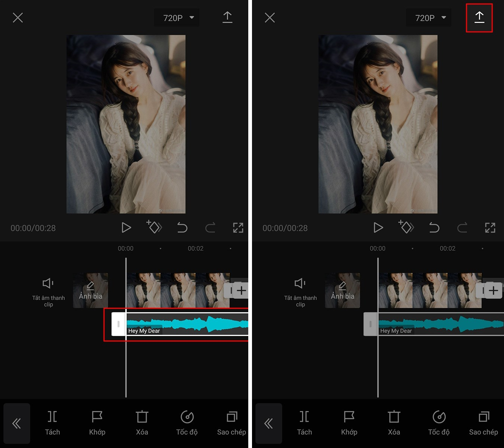This screenshot has height=448, width=504.
Task: Tap the video clip track, left screen
Action: coord(178,290)
